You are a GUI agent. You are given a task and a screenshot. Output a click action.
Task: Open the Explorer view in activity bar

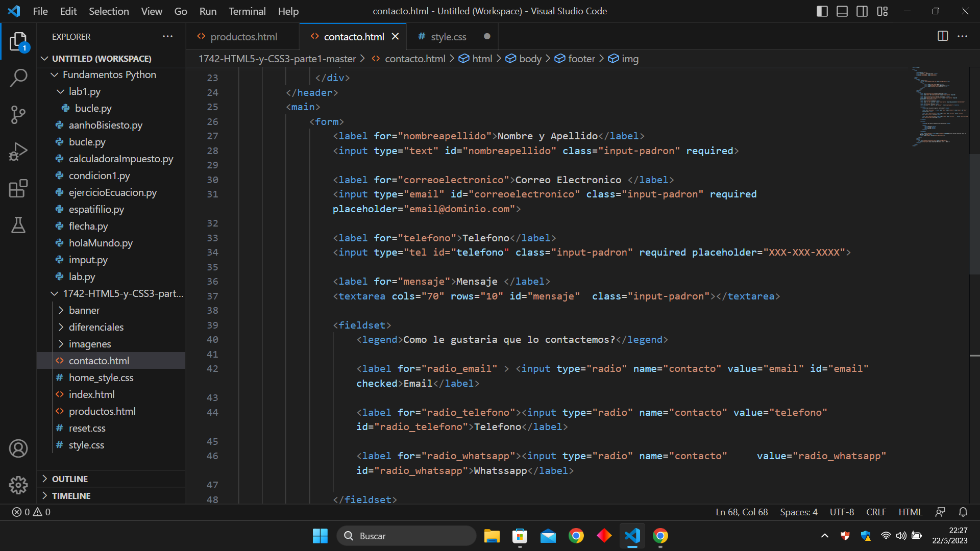pos(18,41)
